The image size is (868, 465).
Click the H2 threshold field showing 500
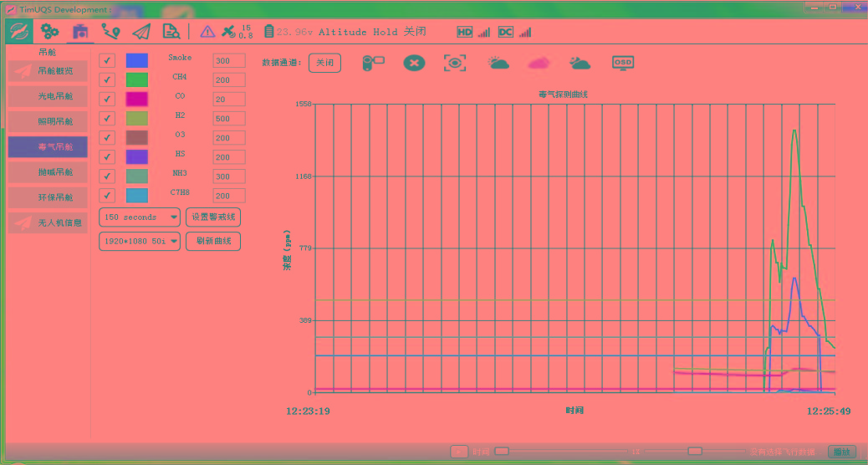229,119
